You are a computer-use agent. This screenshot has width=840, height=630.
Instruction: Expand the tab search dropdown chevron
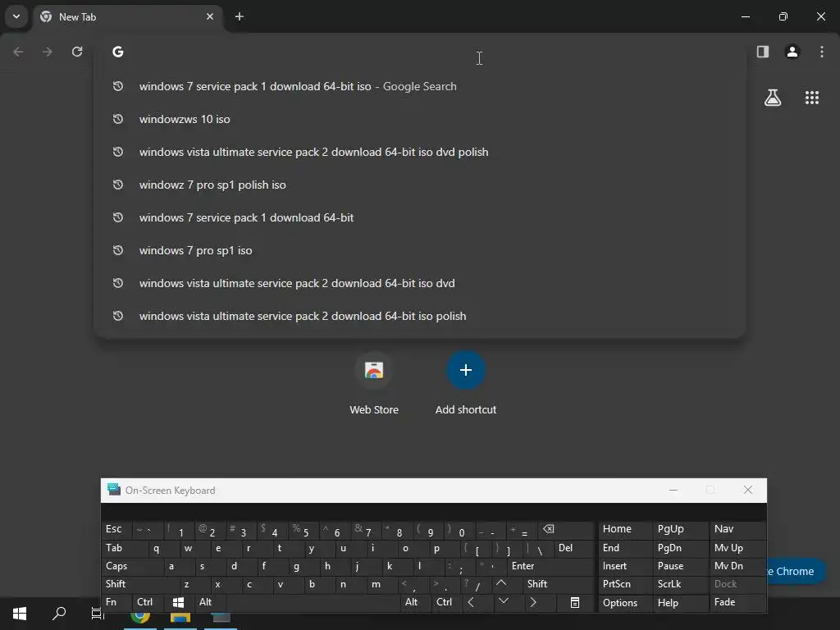click(16, 16)
